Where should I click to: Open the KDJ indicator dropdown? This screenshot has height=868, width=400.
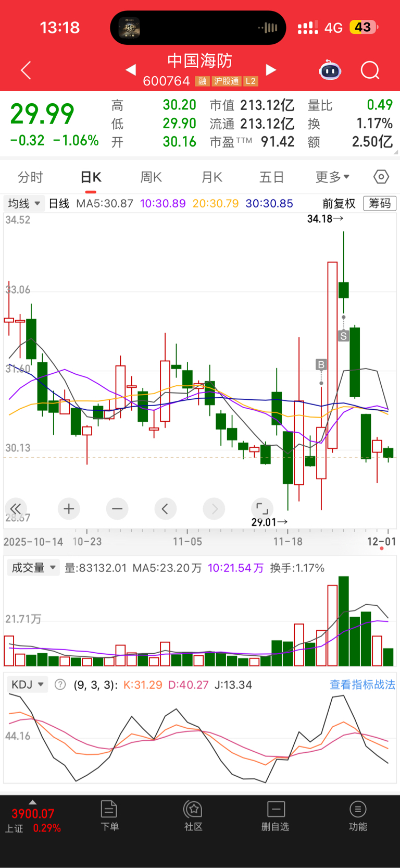[28, 684]
